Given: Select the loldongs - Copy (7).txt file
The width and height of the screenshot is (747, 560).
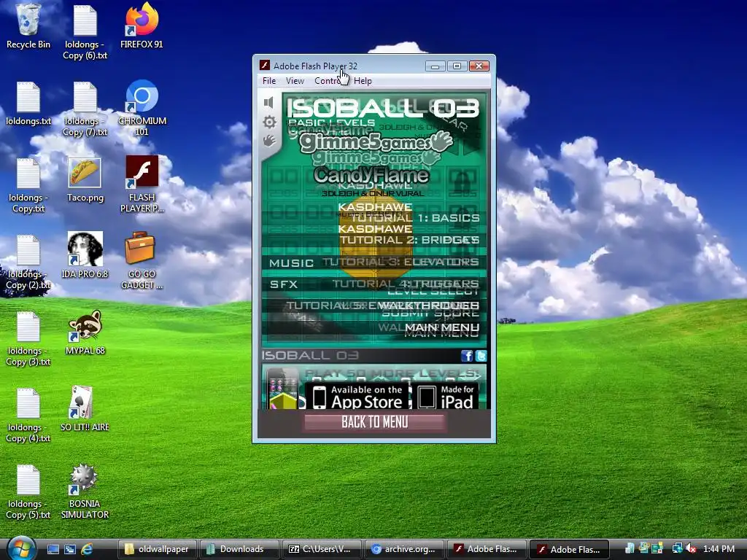Looking at the screenshot, I should pyautogui.click(x=85, y=109).
